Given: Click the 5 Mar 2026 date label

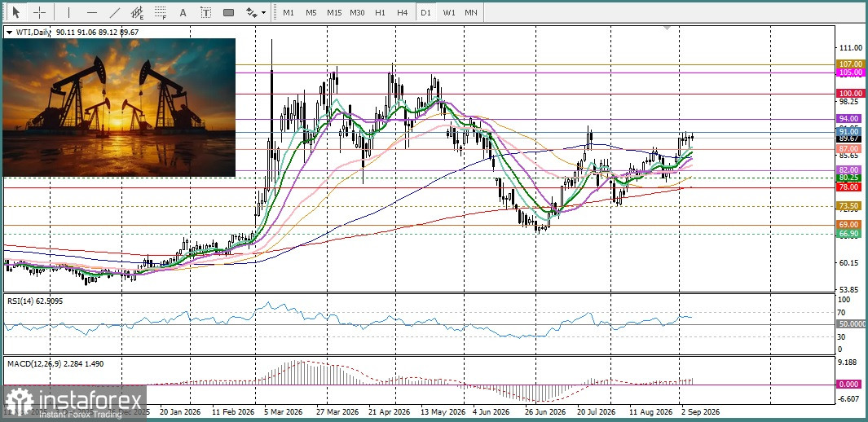Looking at the screenshot, I should pyautogui.click(x=282, y=412).
